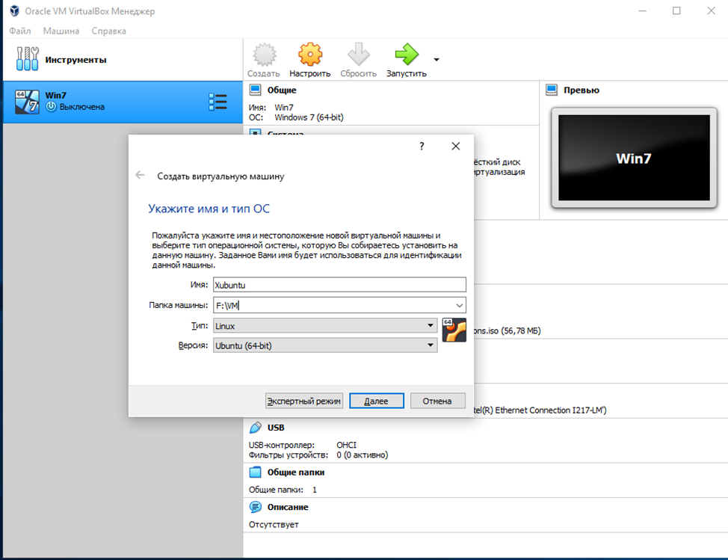Screen dimensions: 728x560
Task: Switch to Экспертный режим
Action: [x=304, y=401]
